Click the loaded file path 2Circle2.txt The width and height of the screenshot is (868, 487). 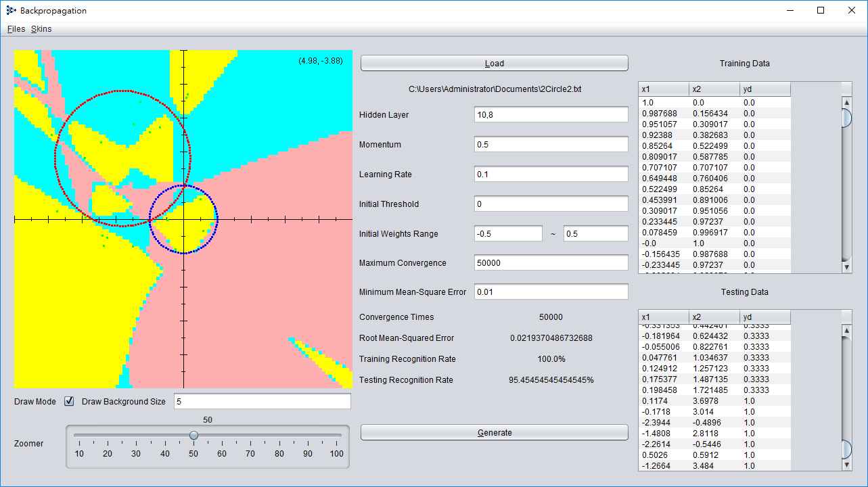coord(495,89)
